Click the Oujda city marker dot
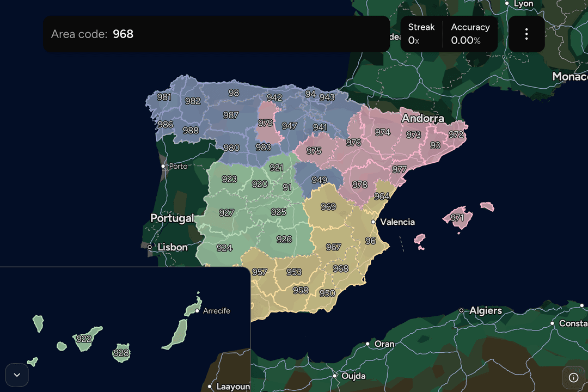The image size is (588, 392). (x=334, y=376)
